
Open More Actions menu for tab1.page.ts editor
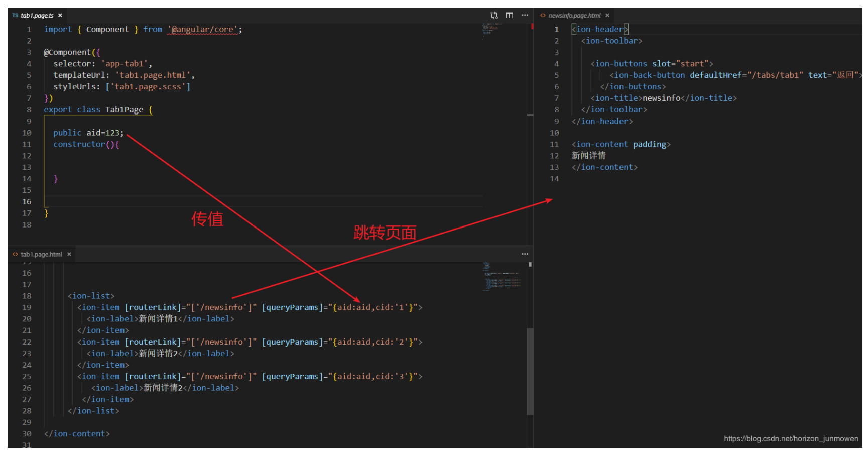(x=525, y=15)
